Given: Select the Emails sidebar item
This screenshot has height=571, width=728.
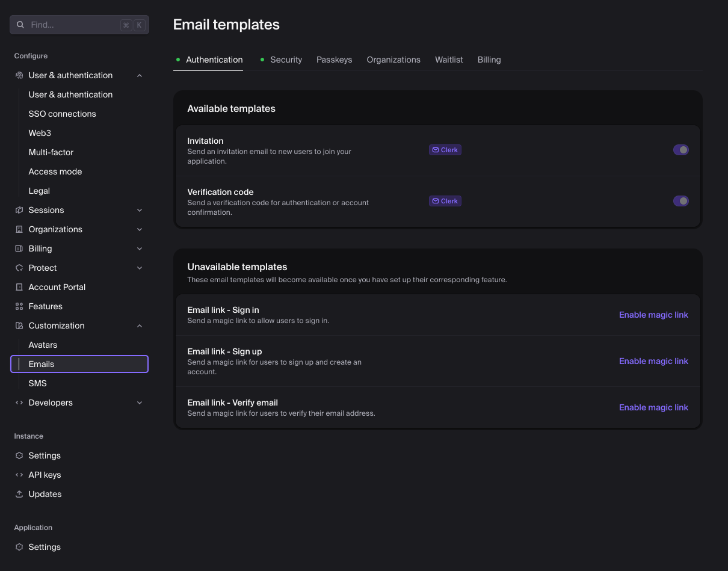Looking at the screenshot, I should pos(79,364).
